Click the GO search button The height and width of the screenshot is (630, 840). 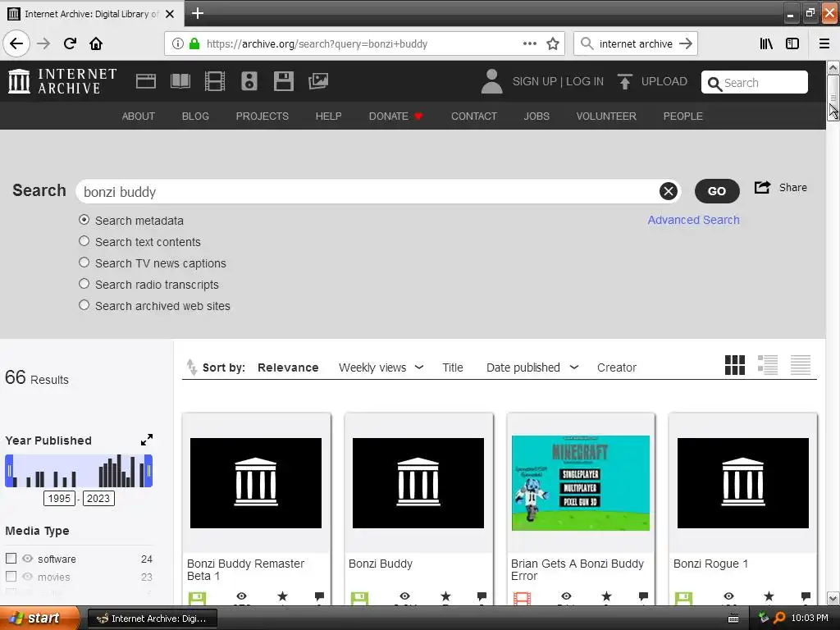pos(717,191)
